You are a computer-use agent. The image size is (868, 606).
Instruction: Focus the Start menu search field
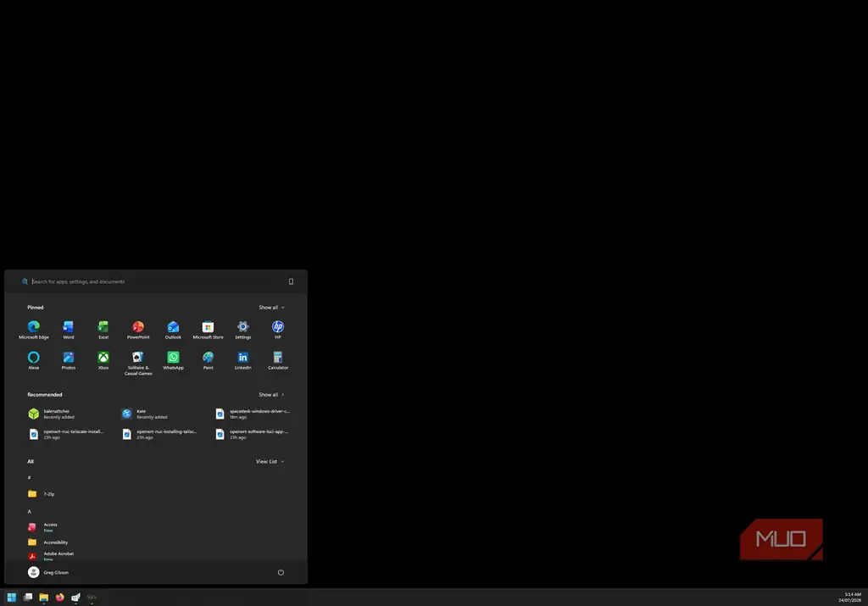pos(147,281)
